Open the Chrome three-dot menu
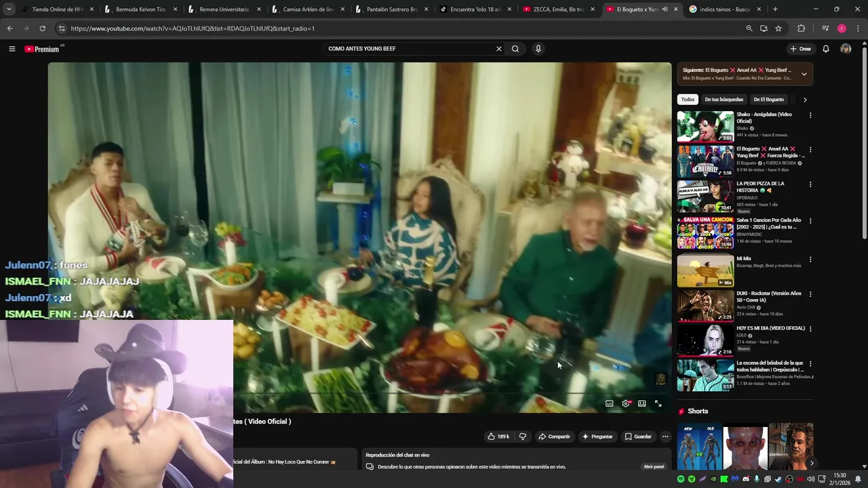Screen dimensions: 868x488 [x=858, y=28]
